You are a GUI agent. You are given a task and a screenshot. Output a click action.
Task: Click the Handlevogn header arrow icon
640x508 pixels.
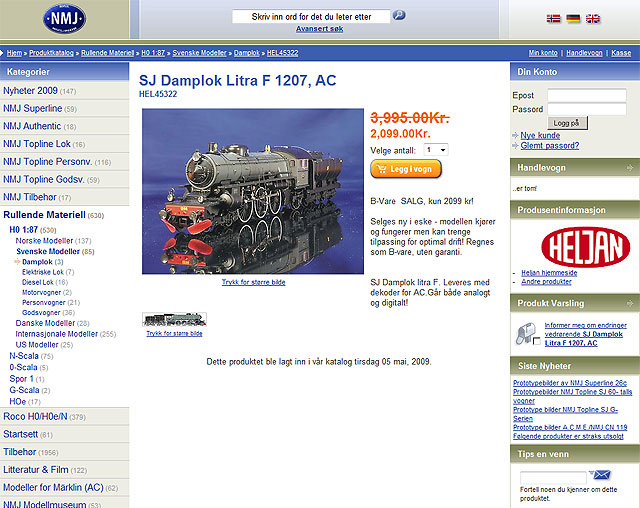click(630, 168)
